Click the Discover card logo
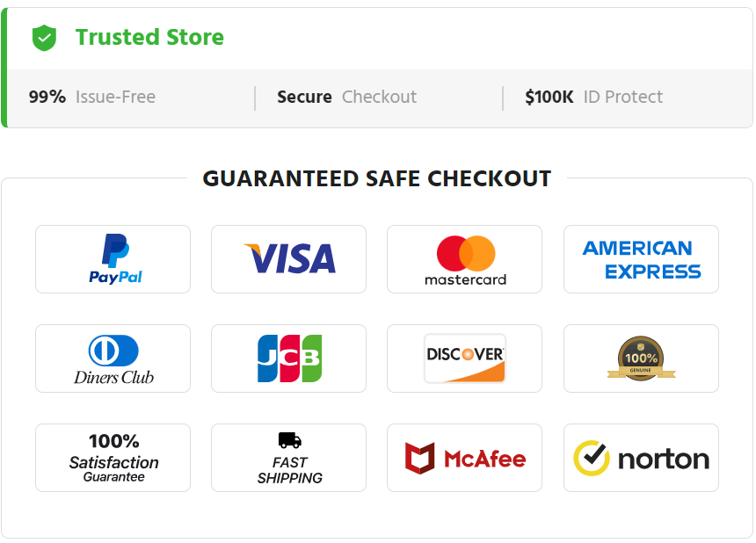The height and width of the screenshot is (543, 756). point(464,358)
